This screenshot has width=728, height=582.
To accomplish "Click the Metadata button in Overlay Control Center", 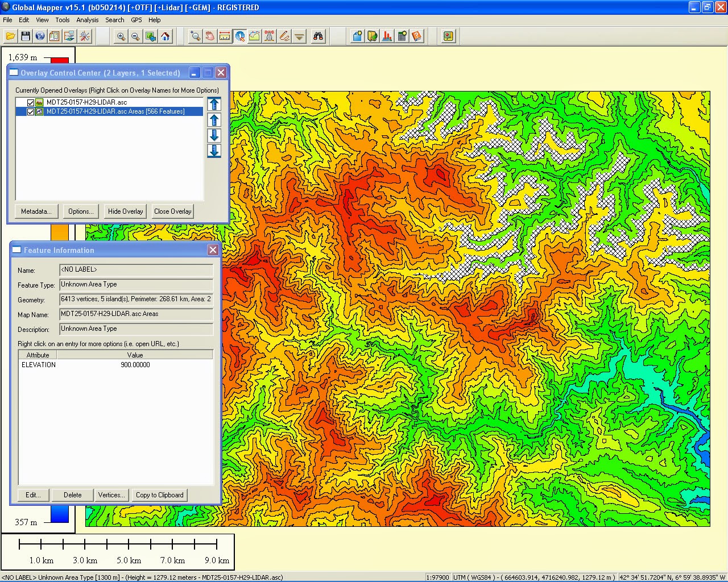I will pos(36,211).
